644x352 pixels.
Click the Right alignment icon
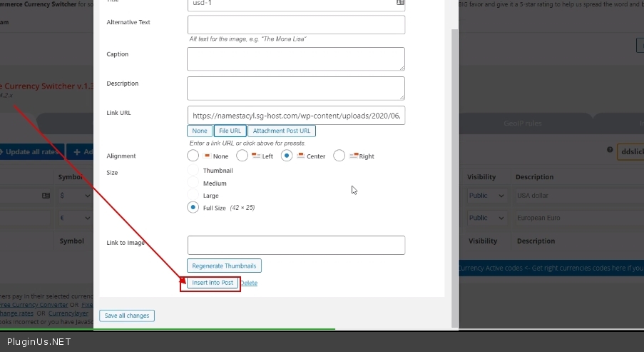click(x=353, y=156)
